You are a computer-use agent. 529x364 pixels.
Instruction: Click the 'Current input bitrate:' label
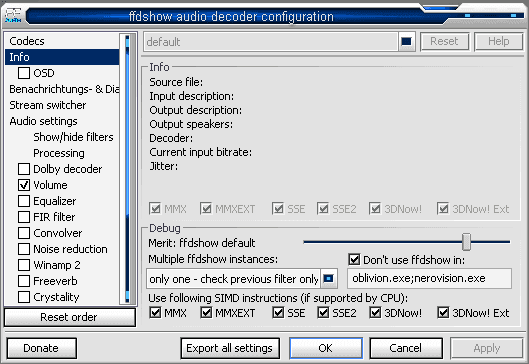[x=200, y=152]
